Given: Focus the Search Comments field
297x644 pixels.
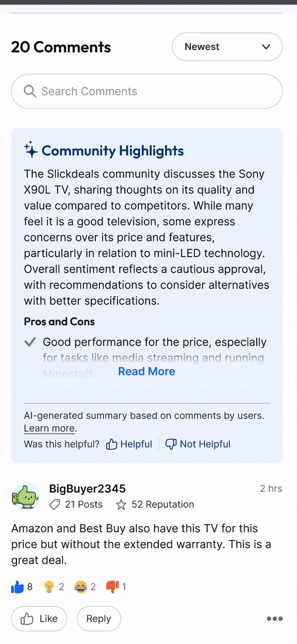Looking at the screenshot, I should tap(156, 91).
